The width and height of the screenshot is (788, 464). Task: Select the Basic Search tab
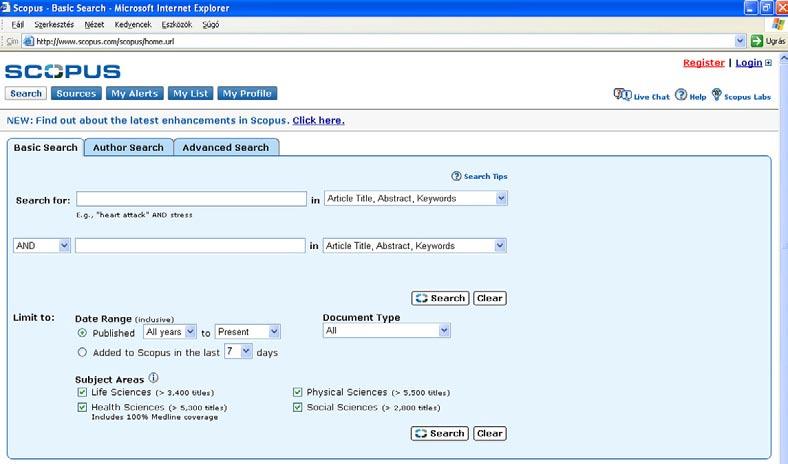tap(45, 147)
